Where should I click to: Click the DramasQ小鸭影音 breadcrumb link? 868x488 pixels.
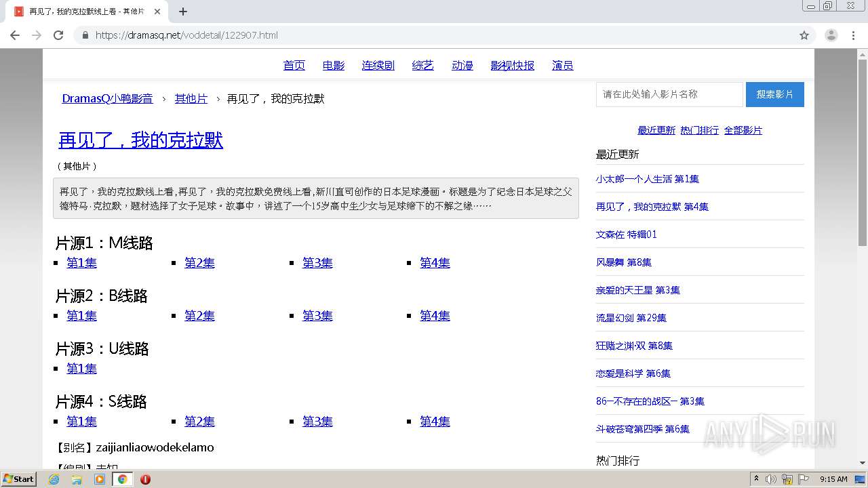click(107, 99)
